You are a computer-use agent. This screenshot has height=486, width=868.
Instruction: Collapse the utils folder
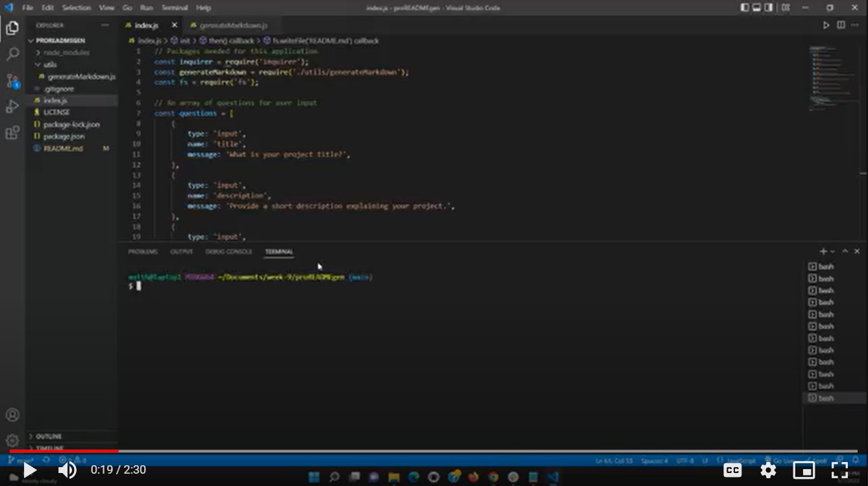(x=71, y=64)
